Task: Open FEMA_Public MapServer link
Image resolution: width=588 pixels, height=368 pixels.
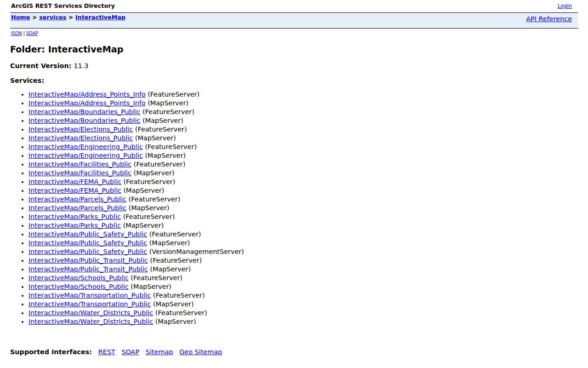Action: pos(75,190)
